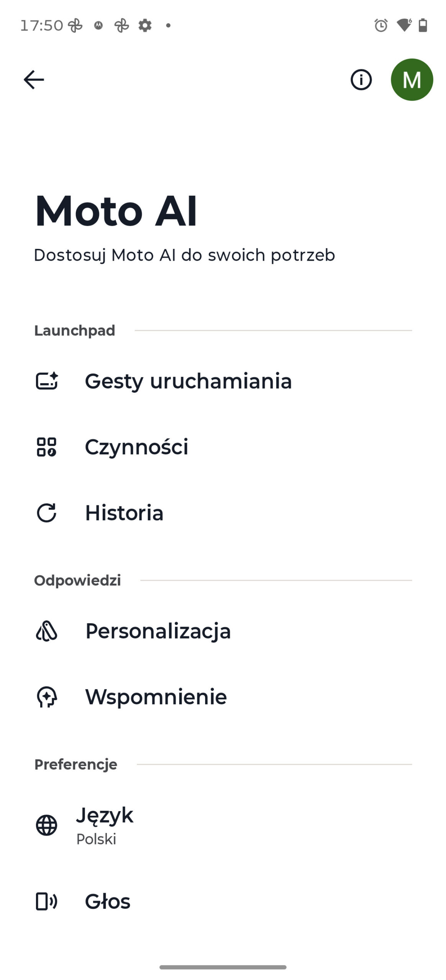Select the Historia menu item
Viewport: 446px width, 980px height.
tap(223, 513)
